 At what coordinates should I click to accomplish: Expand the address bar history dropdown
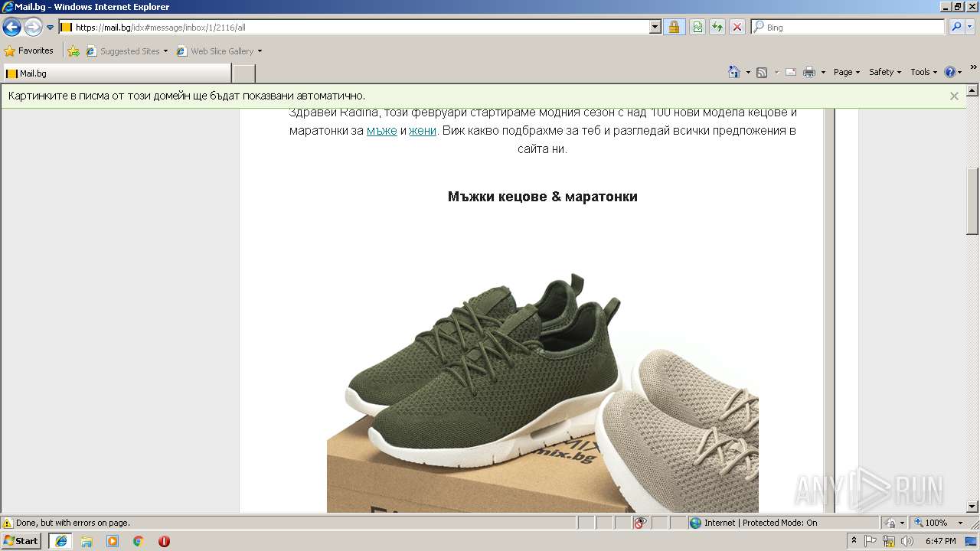click(655, 27)
